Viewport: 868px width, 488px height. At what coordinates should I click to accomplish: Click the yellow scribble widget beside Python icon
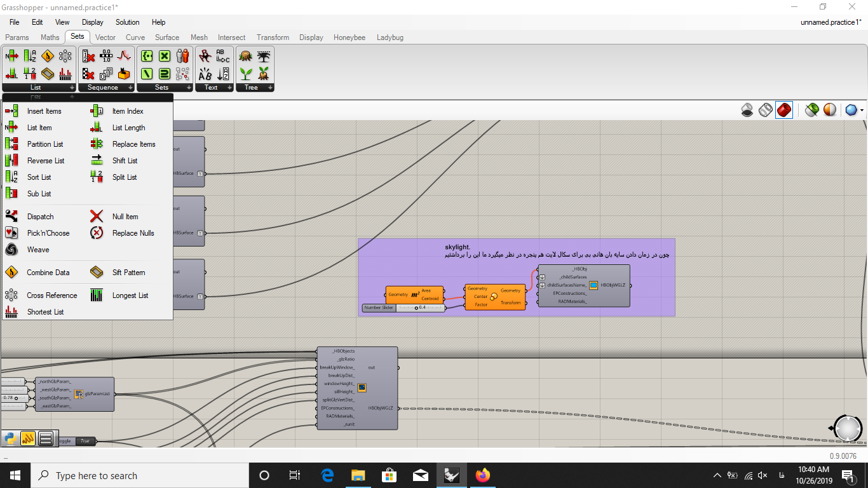pyautogui.click(x=28, y=438)
